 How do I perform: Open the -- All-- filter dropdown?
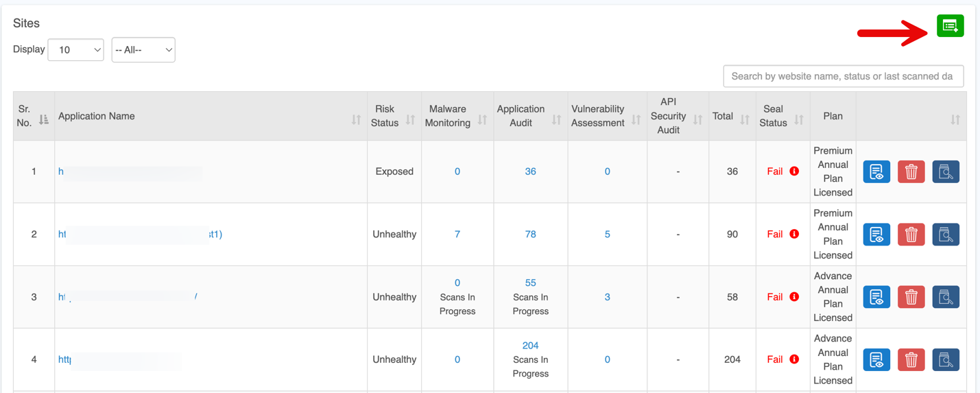tap(143, 49)
